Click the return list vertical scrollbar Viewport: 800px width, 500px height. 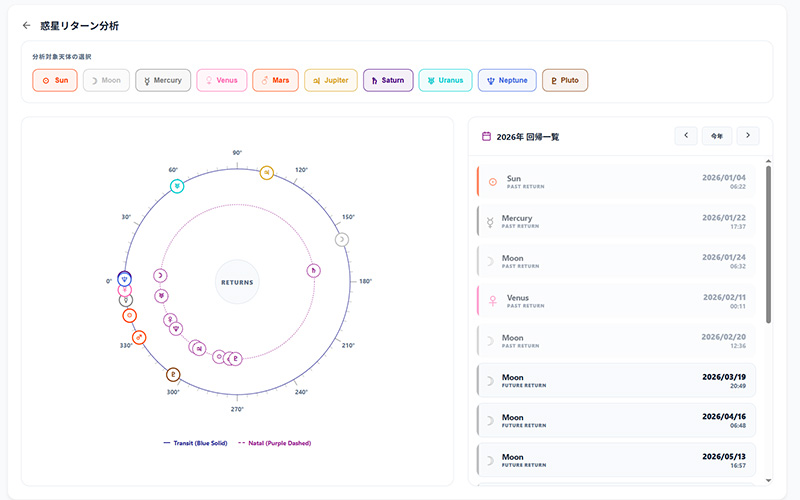(x=767, y=245)
